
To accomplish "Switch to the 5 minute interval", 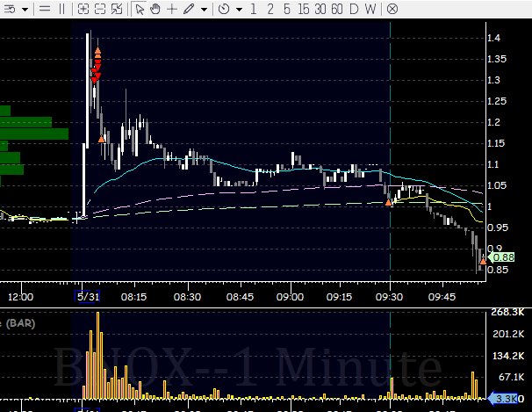I will point(287,9).
